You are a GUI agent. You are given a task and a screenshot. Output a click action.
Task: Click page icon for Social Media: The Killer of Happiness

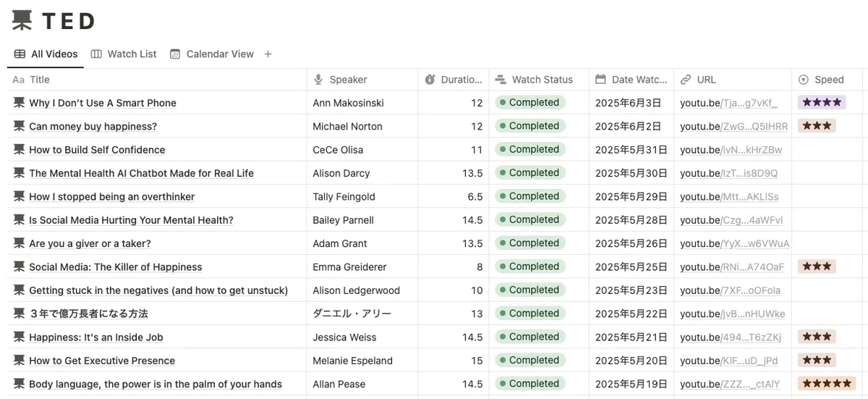pyautogui.click(x=19, y=266)
